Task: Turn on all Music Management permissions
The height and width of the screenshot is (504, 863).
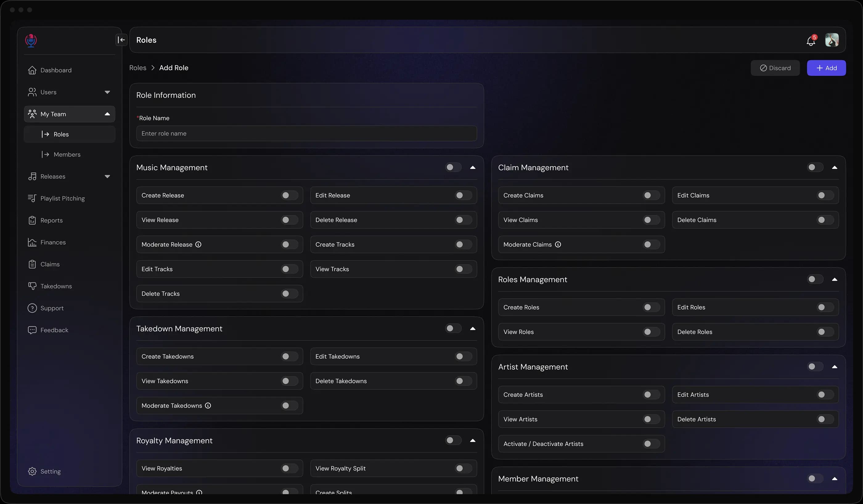Action: 453,167
